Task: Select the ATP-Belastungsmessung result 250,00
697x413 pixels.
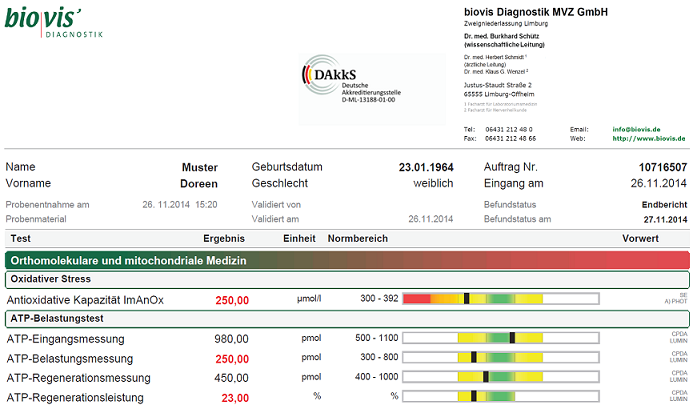Action: click(232, 359)
